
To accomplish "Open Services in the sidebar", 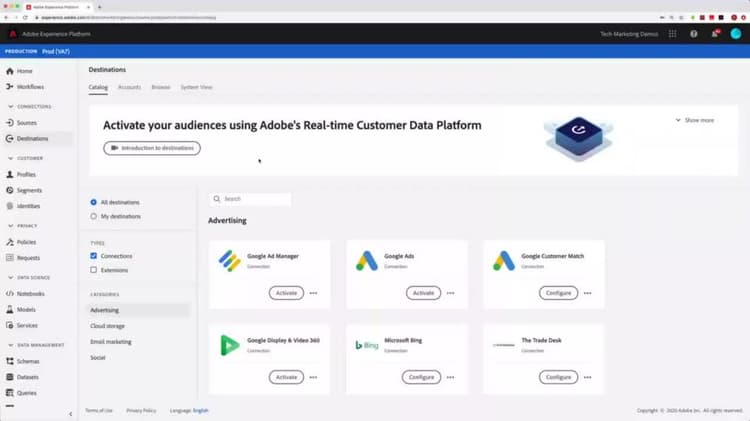I will coord(22,325).
